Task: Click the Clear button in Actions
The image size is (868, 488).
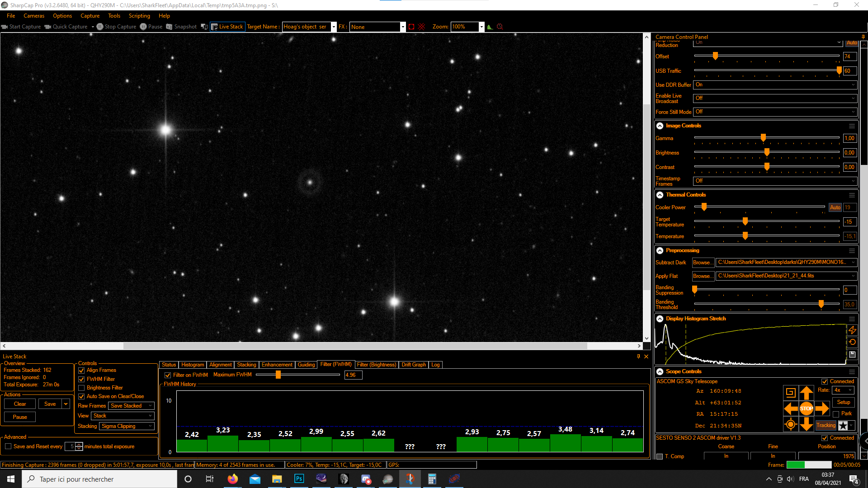Action: tap(20, 404)
